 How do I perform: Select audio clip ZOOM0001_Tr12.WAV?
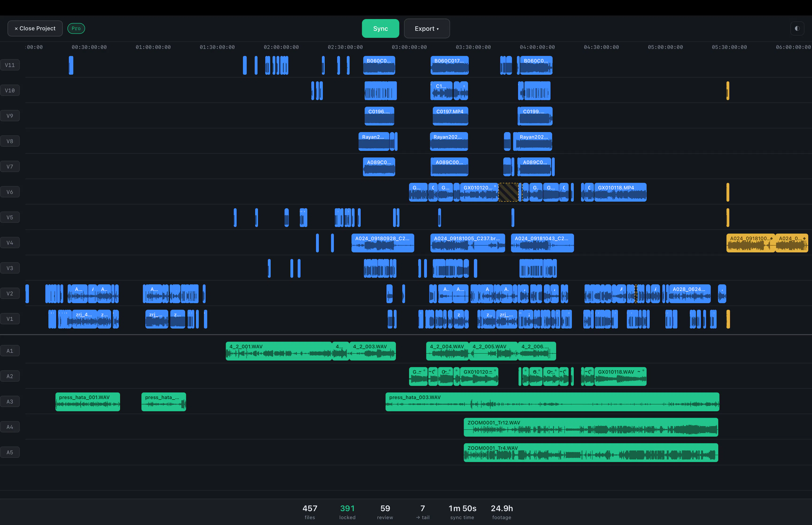(x=591, y=427)
